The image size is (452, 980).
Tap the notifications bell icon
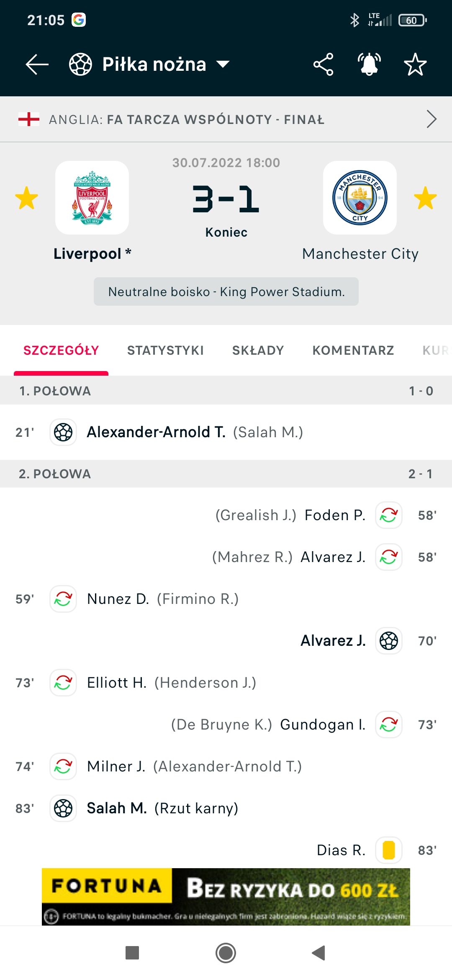[x=370, y=64]
